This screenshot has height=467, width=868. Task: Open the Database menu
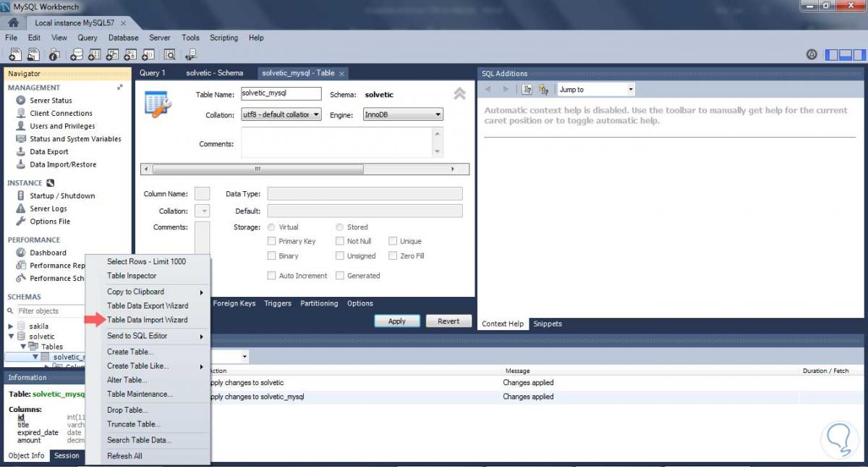[x=124, y=38]
